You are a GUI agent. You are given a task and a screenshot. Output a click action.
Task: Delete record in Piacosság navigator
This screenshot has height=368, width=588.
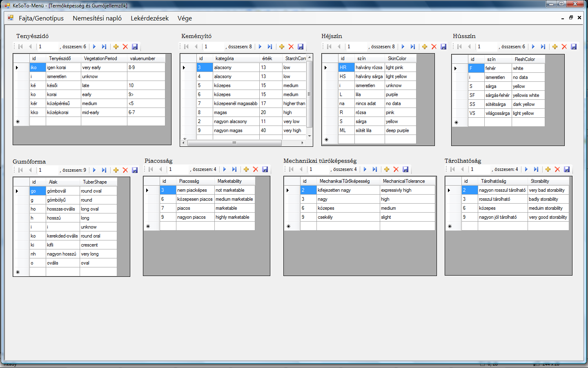click(x=256, y=169)
